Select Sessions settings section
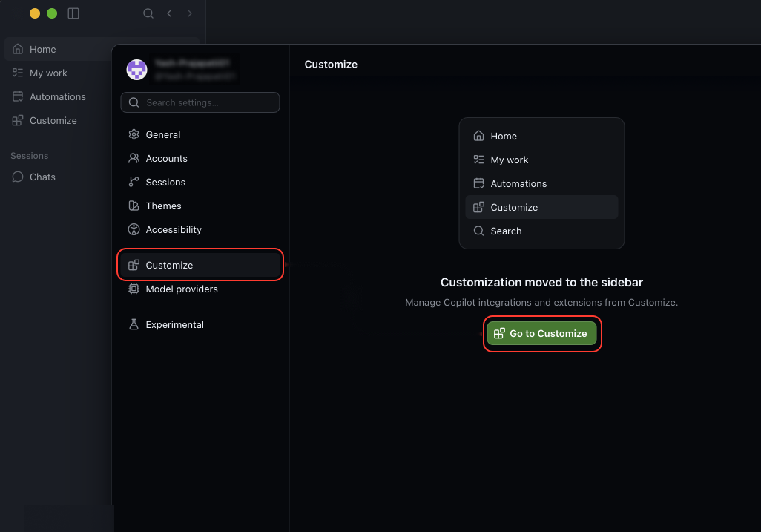Image resolution: width=761 pixels, height=532 pixels. (x=200, y=182)
